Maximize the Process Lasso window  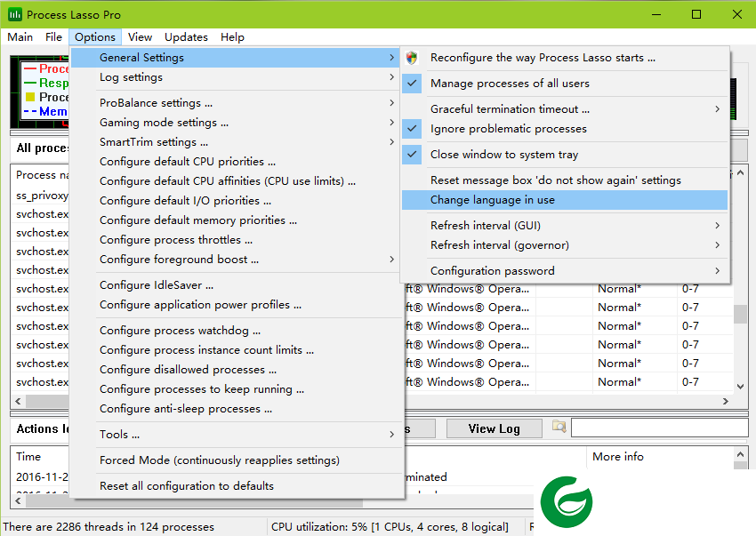(696, 14)
